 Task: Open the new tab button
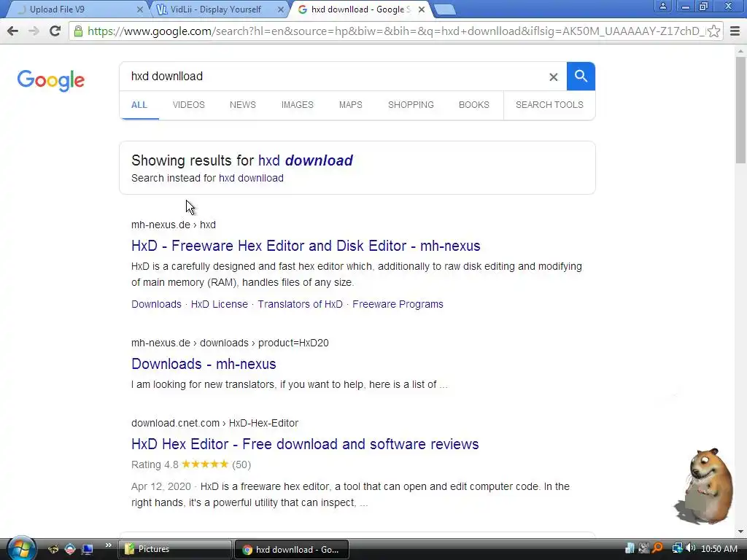click(445, 9)
